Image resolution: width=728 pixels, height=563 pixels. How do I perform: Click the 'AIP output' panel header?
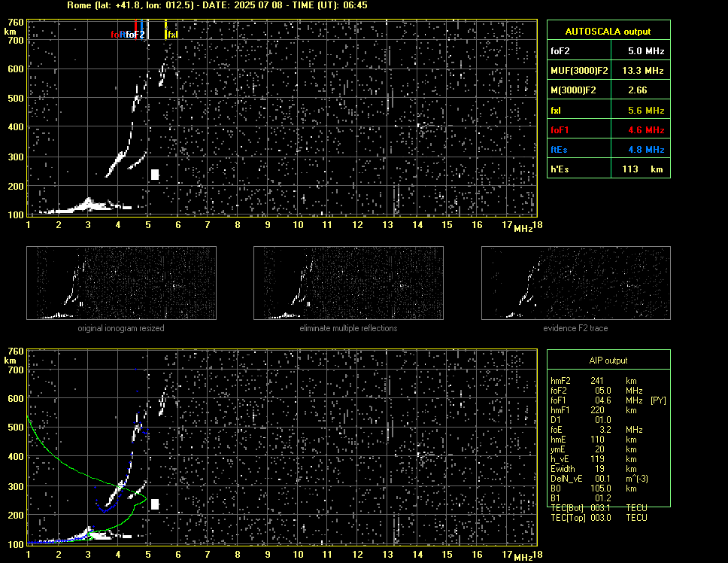click(x=608, y=361)
